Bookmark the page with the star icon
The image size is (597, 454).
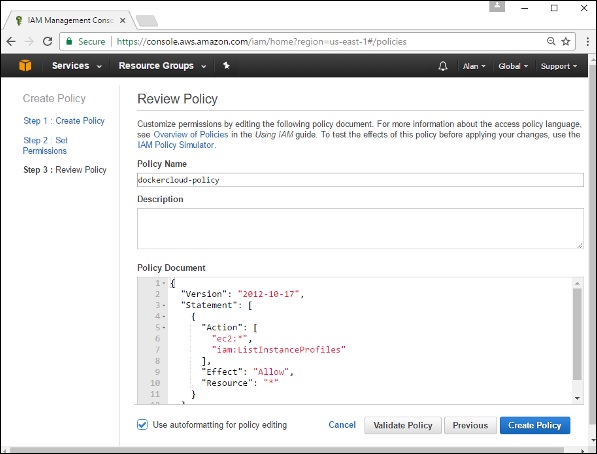tap(566, 41)
